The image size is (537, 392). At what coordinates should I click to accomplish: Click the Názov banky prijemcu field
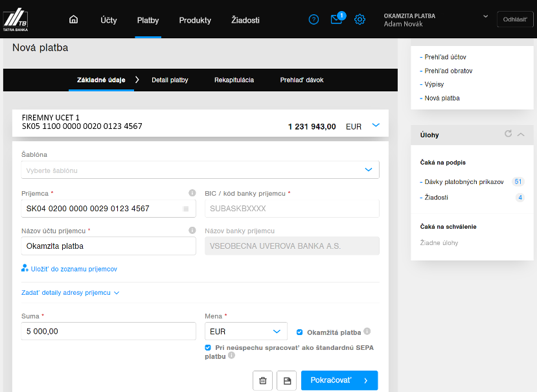pos(291,246)
